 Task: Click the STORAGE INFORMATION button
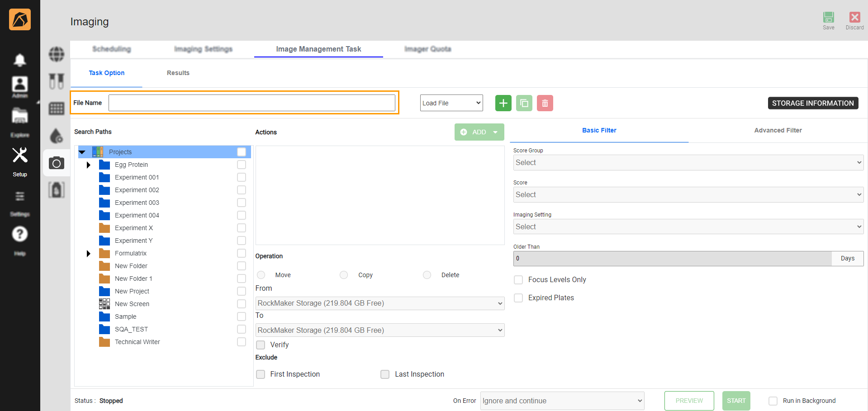click(x=812, y=103)
